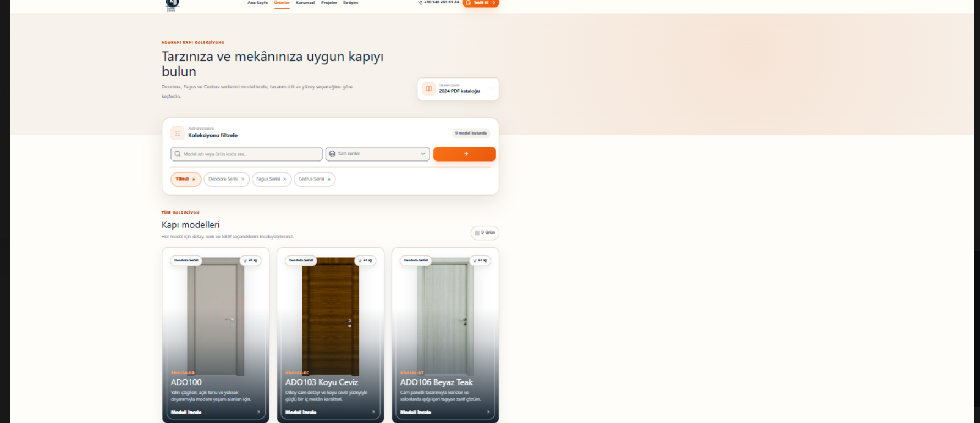Click the 24 ay warranty badge on ADO103
980x423 pixels.
point(365,260)
